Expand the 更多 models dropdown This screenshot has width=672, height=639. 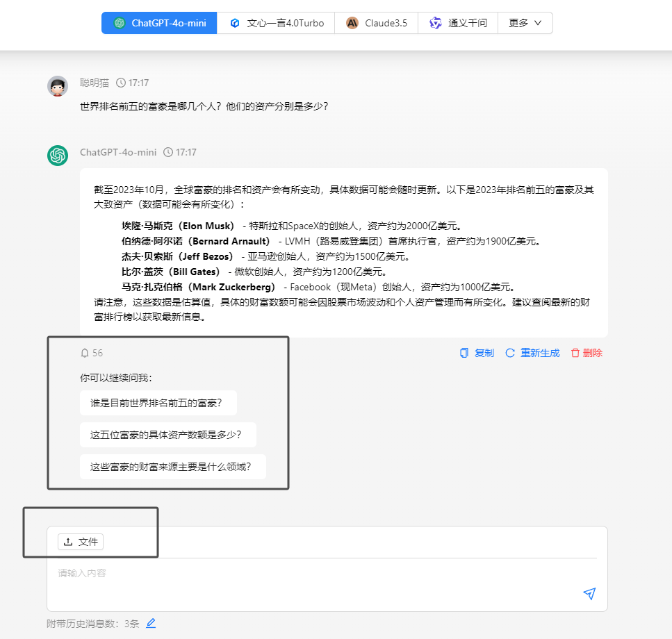point(525,23)
